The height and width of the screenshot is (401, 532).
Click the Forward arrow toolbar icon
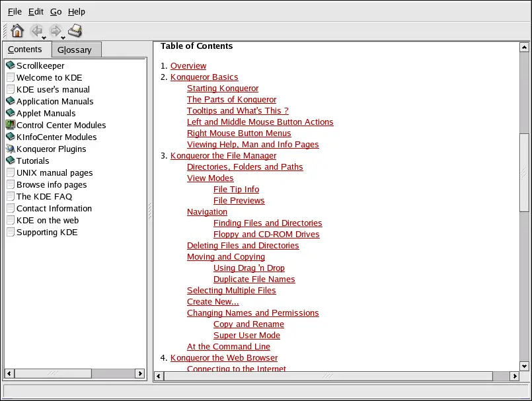click(56, 30)
